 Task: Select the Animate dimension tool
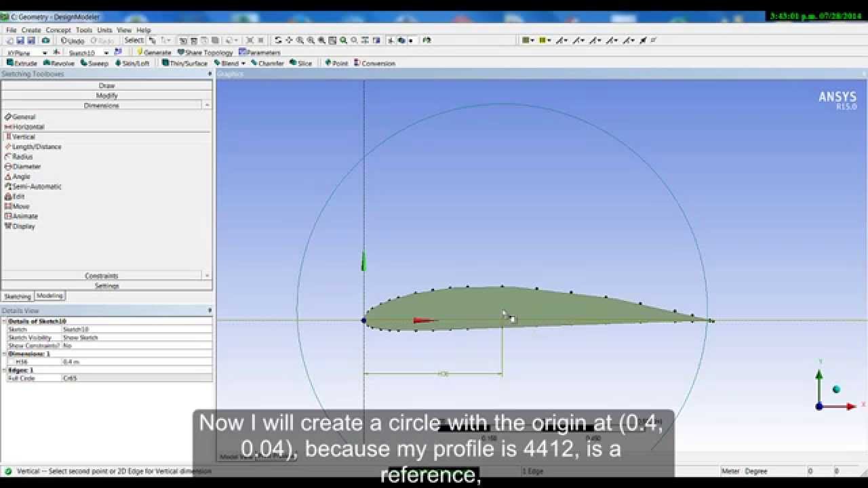[x=21, y=216]
